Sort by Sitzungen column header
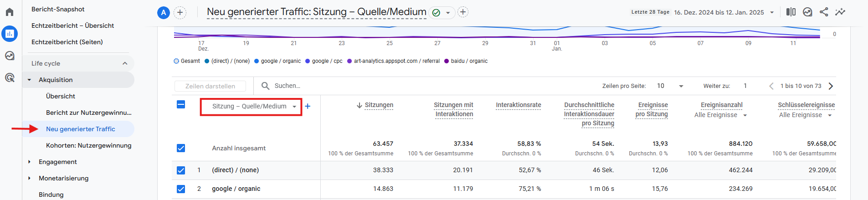This screenshot has height=200, width=868. (x=379, y=105)
